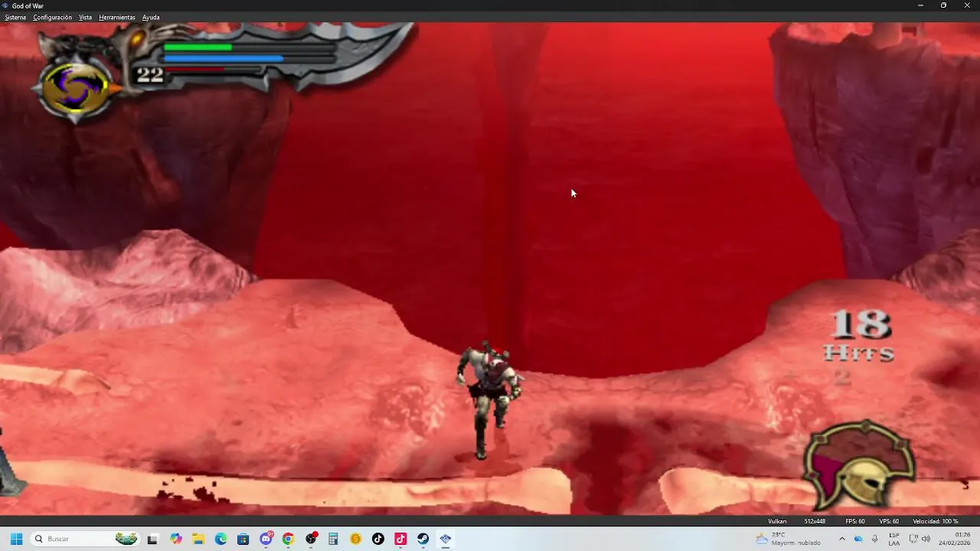This screenshot has height=551, width=980.
Task: Click Kratos character in the game view
Action: (490, 400)
